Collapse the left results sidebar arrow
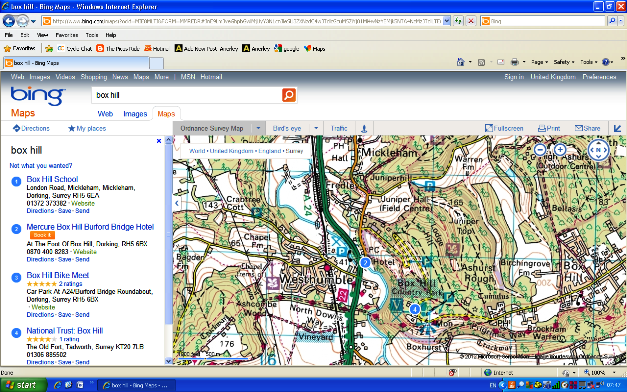 (x=177, y=203)
